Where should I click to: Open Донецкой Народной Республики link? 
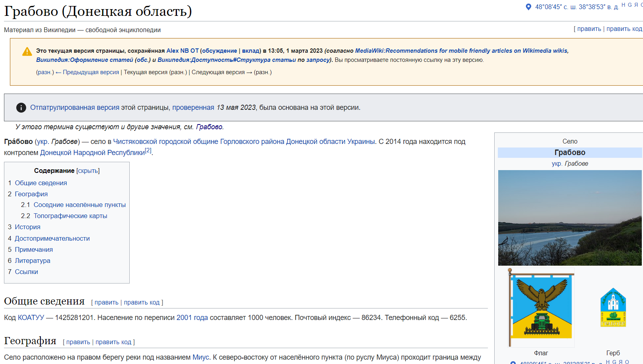[92, 153]
